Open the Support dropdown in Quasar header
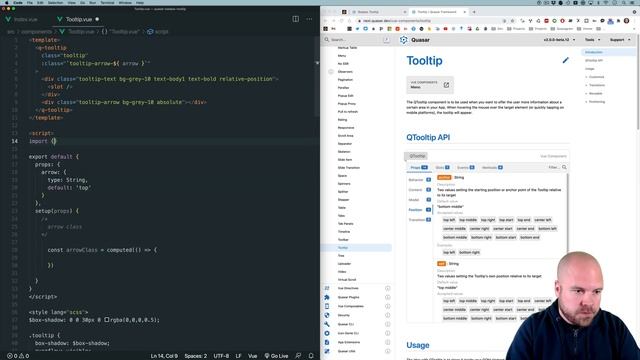Image resolution: width=640 pixels, height=360 pixels. click(620, 40)
